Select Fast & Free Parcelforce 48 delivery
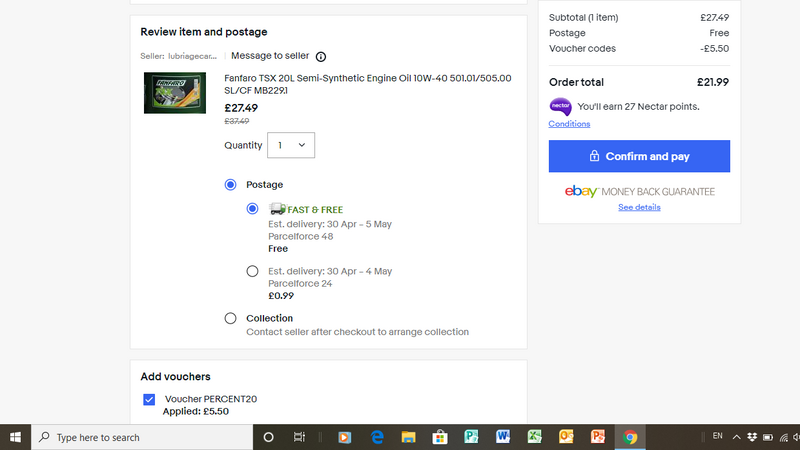The width and height of the screenshot is (800, 450). [252, 209]
